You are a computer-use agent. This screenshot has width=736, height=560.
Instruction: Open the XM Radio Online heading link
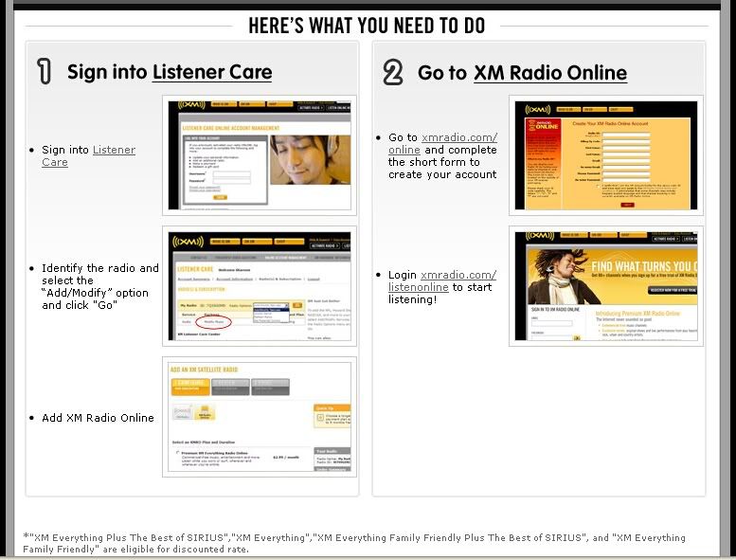(549, 73)
